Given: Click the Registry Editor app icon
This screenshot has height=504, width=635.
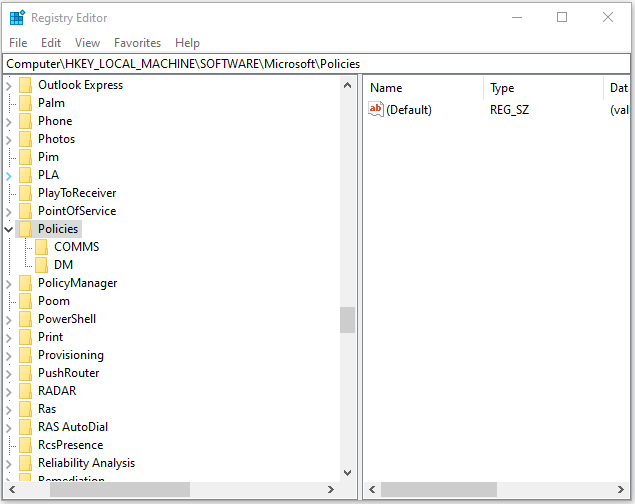Looking at the screenshot, I should 17,18.
